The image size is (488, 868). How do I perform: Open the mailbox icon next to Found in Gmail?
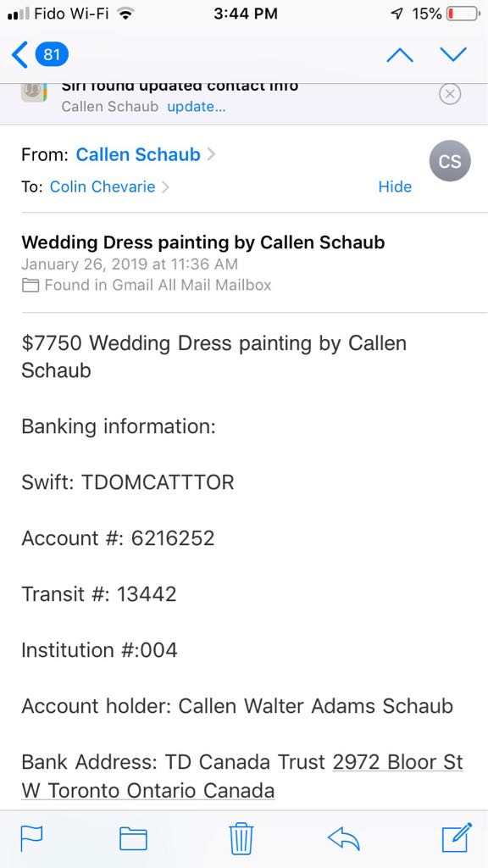coord(30,285)
